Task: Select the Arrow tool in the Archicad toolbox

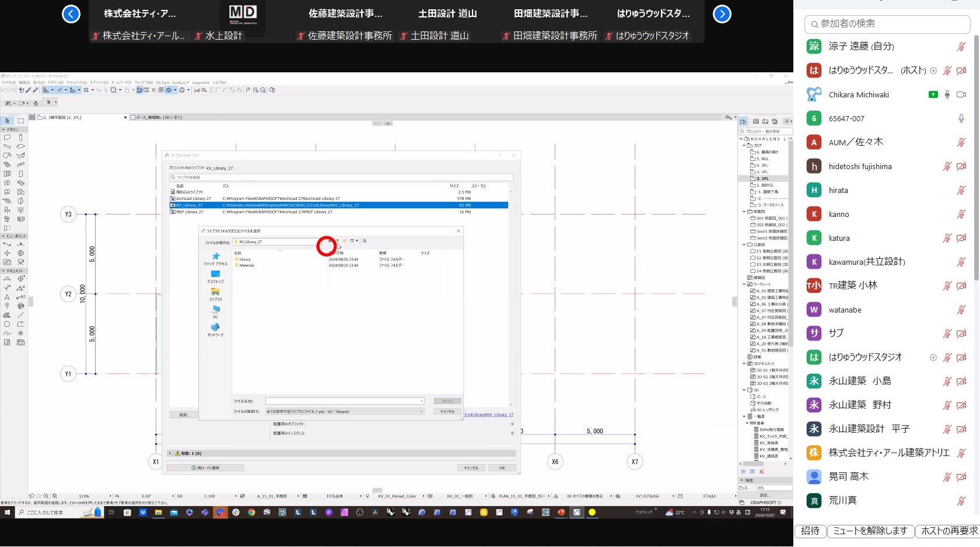Action: click(7, 121)
